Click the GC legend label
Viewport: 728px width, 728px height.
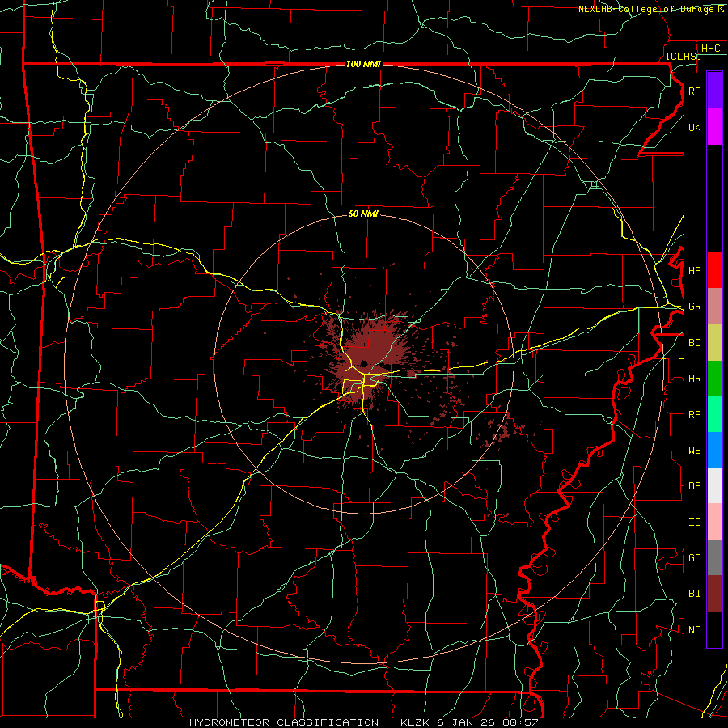[694, 558]
